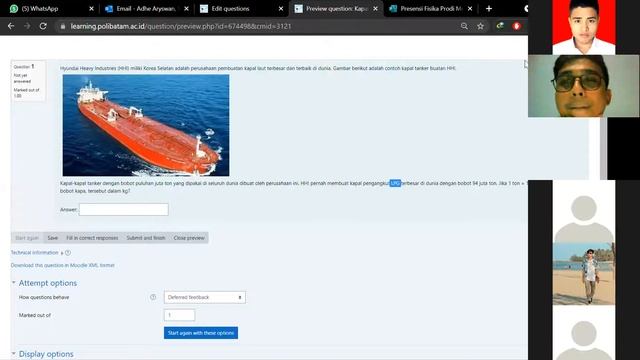Screen dimensions: 640x360
Task: Click the Start again button
Action: pos(27,238)
